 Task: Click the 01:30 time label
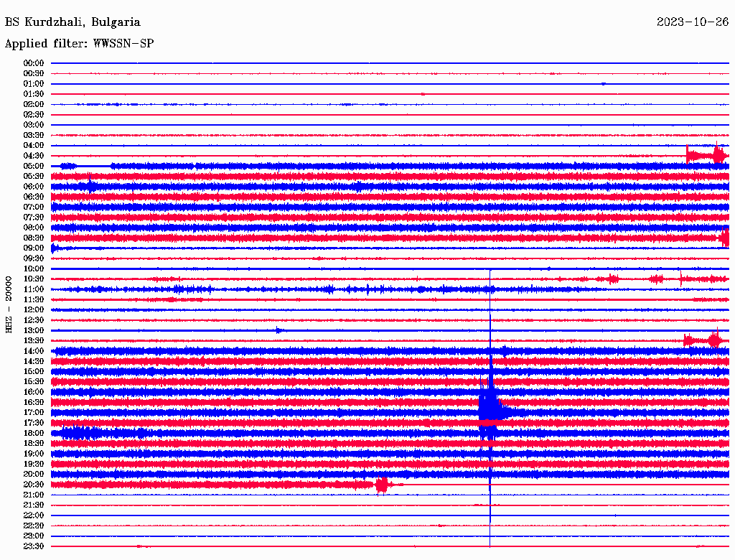click(33, 94)
